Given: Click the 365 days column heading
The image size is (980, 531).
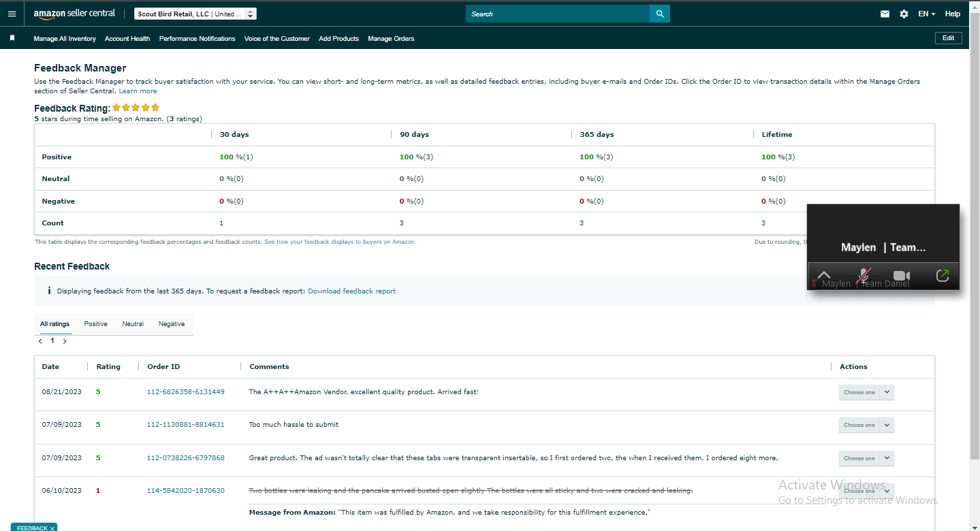Looking at the screenshot, I should pyautogui.click(x=597, y=135).
